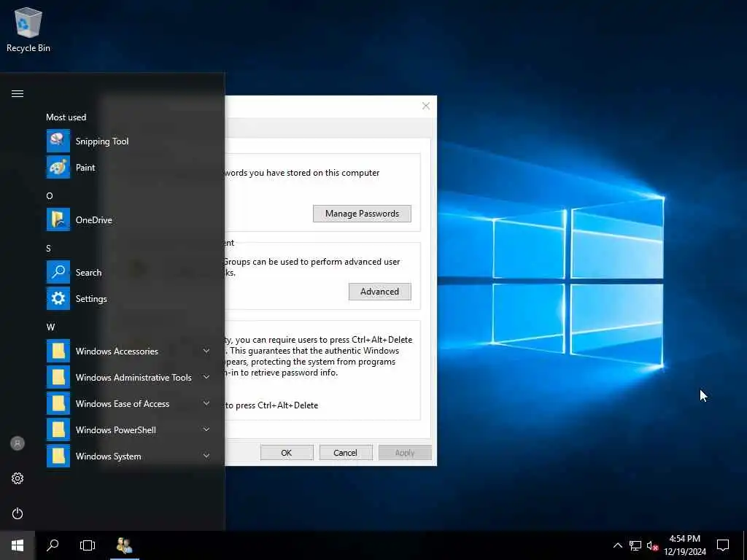Click the 'Most used' heading
The width and height of the screenshot is (747, 560).
pos(66,117)
